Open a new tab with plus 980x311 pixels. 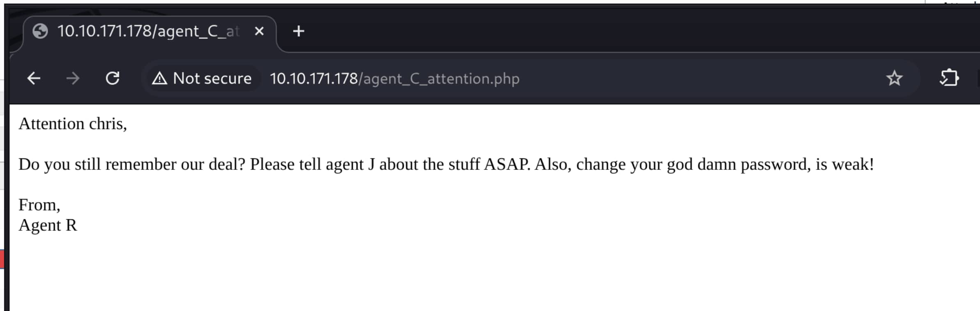tap(299, 31)
